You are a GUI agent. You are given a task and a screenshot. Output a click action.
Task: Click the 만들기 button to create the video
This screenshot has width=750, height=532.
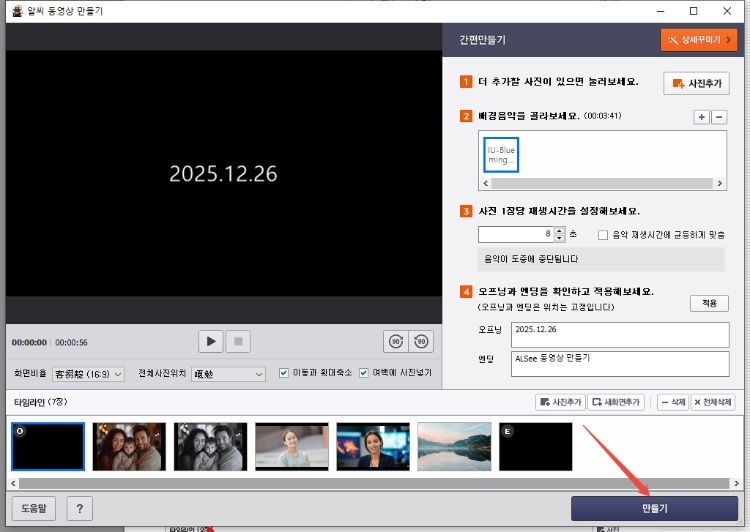[x=654, y=508]
